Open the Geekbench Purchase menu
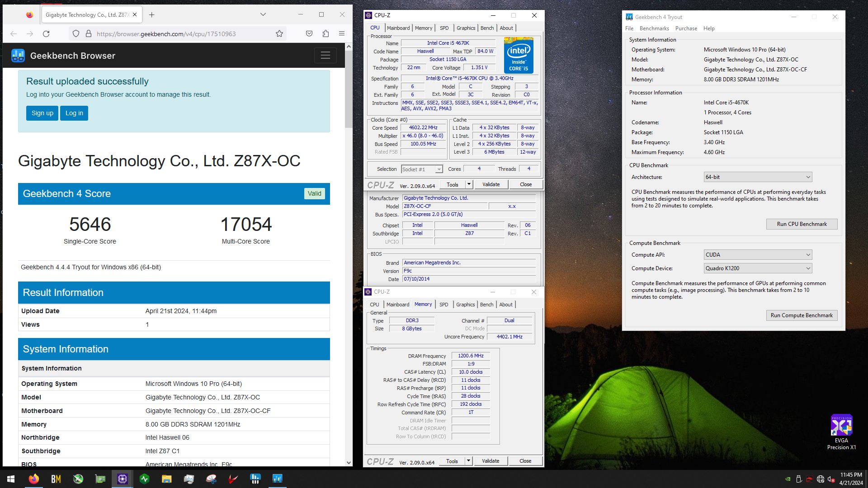The image size is (868, 488). [686, 28]
